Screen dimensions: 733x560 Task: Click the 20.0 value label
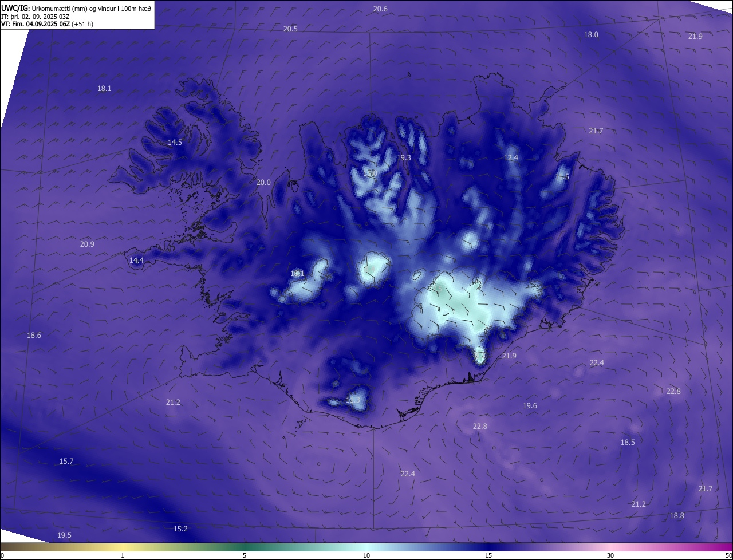coord(263,182)
